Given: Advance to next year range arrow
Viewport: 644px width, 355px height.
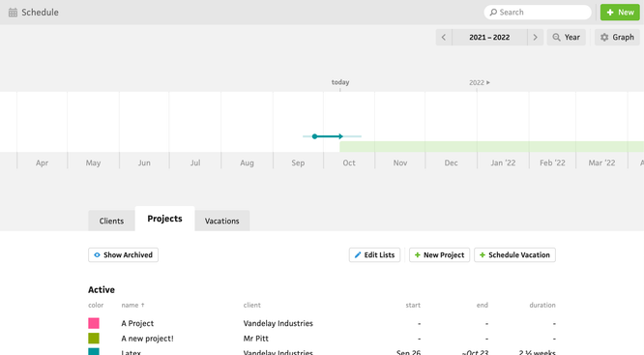Looking at the screenshot, I should pyautogui.click(x=535, y=38).
